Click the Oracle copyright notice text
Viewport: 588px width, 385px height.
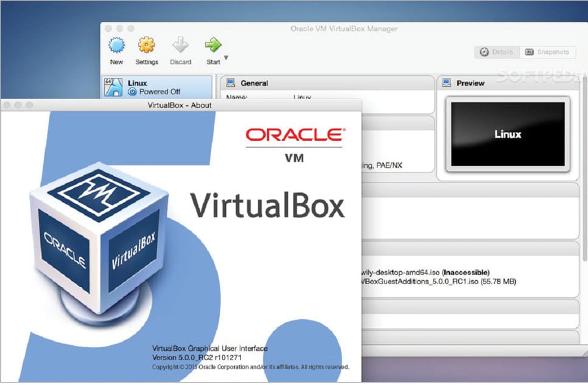coord(251,367)
